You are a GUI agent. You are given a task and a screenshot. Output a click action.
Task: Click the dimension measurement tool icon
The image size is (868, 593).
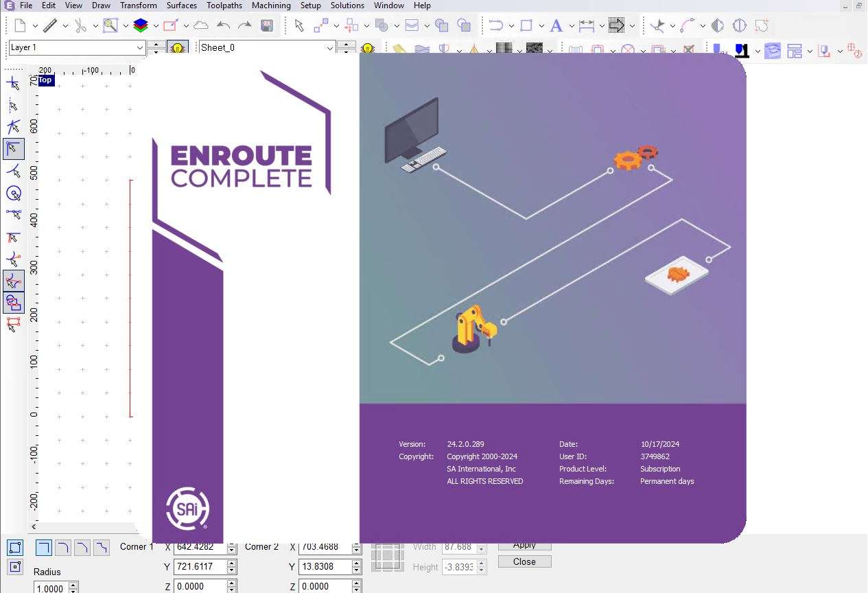(x=586, y=26)
